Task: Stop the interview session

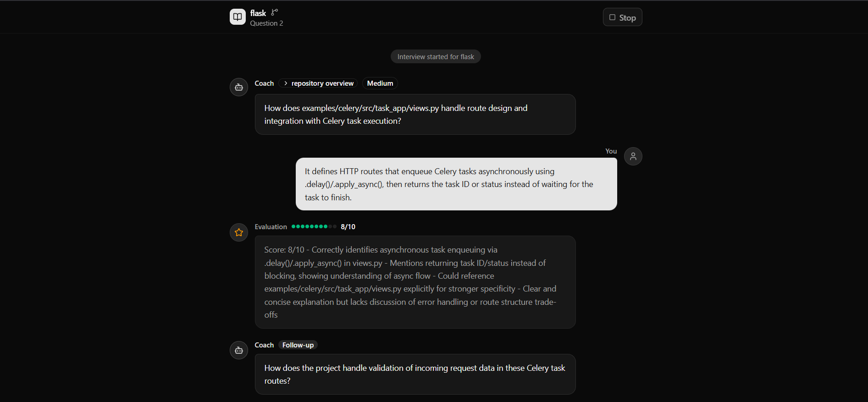Action: click(622, 17)
